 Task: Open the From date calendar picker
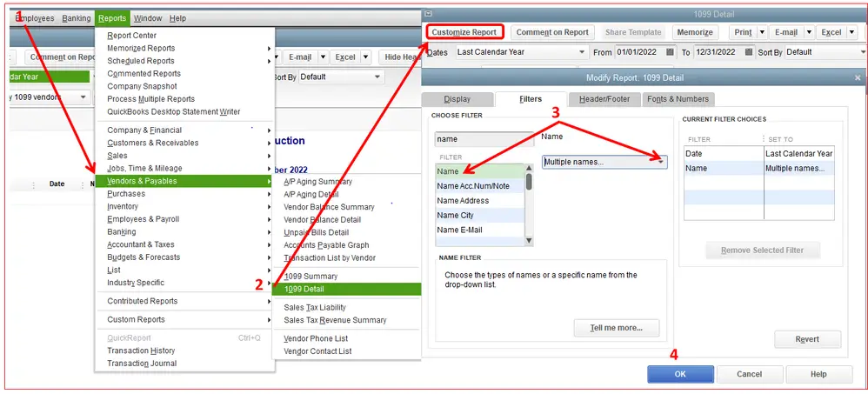pos(669,52)
